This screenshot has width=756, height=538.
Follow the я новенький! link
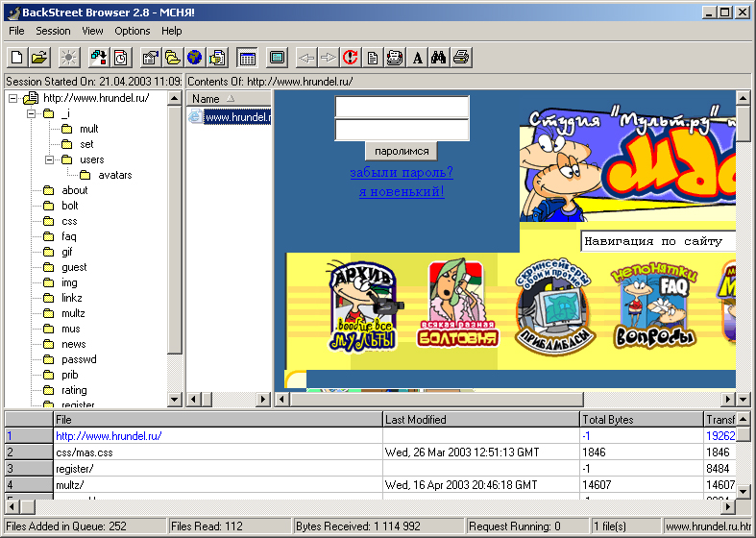coord(402,192)
